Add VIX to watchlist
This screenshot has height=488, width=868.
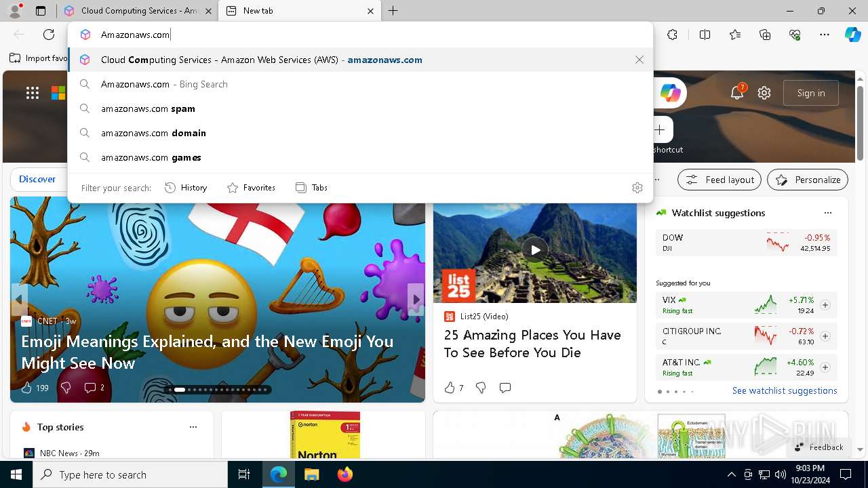click(825, 305)
